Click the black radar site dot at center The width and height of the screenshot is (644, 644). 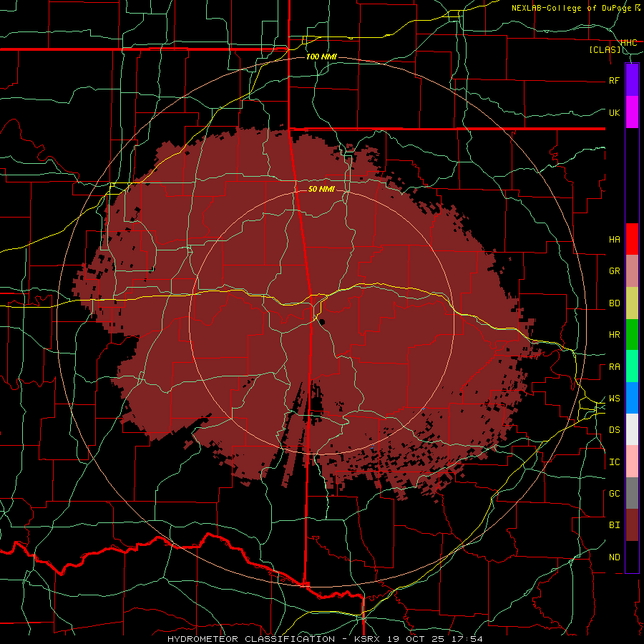pos(321,321)
